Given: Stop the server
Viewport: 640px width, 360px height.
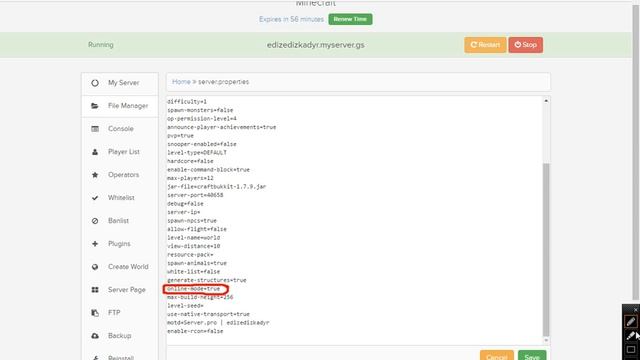Looking at the screenshot, I should click(526, 45).
